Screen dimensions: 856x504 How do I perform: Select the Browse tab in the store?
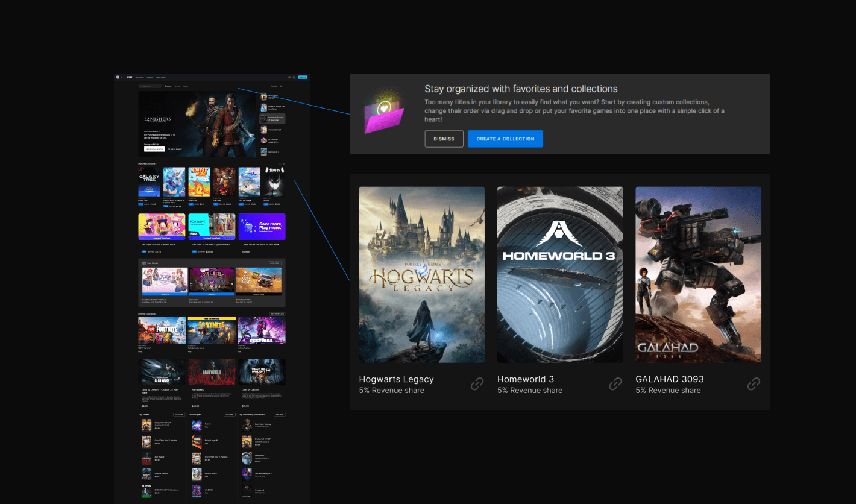[177, 86]
